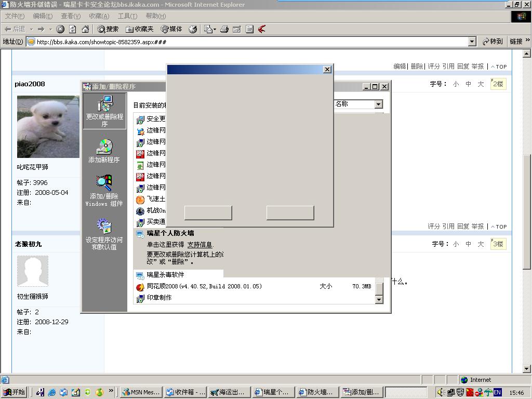The height and width of the screenshot is (399, 532).
Task: Open the View (查看) menu
Action: click(x=71, y=16)
